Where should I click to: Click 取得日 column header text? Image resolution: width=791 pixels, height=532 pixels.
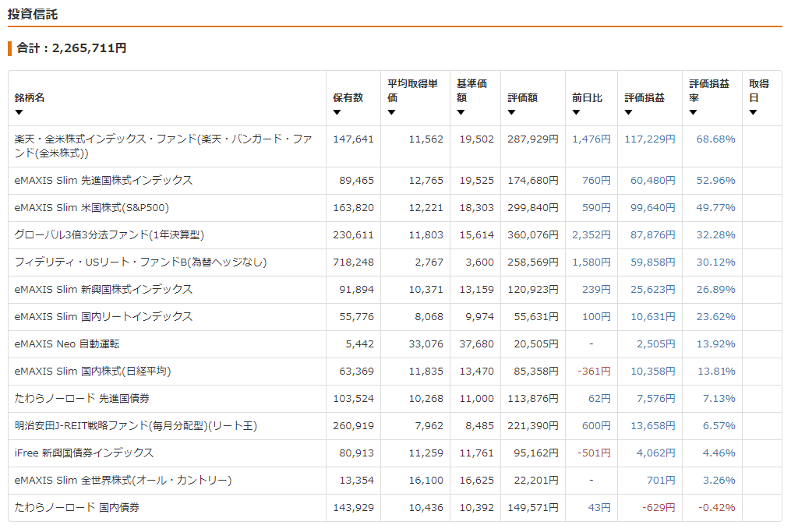point(759,91)
